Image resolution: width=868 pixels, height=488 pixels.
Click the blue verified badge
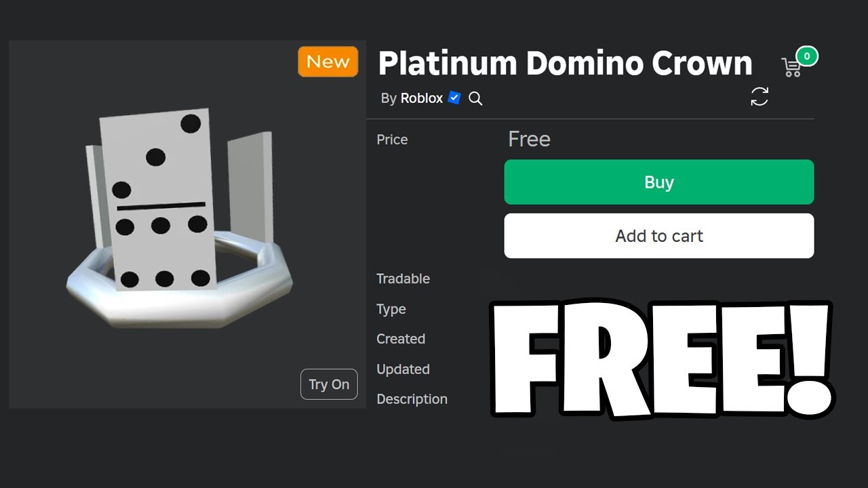[454, 98]
